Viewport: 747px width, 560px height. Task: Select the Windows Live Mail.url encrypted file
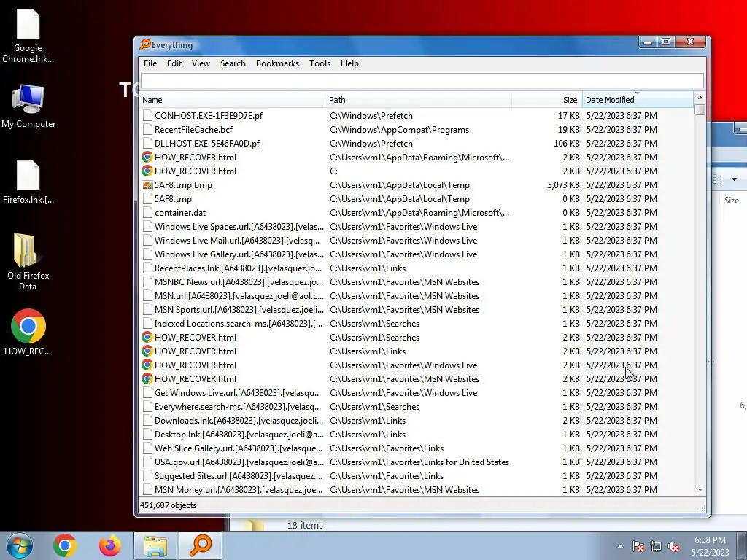pyautogui.click(x=417, y=241)
